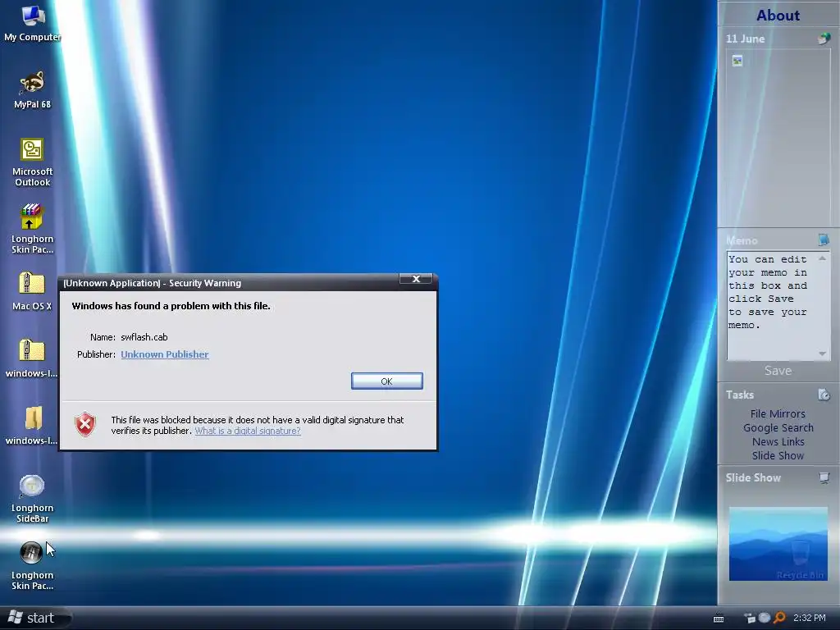The width and height of the screenshot is (840, 630).
Task: Open News Links task link
Action: pyautogui.click(x=778, y=441)
